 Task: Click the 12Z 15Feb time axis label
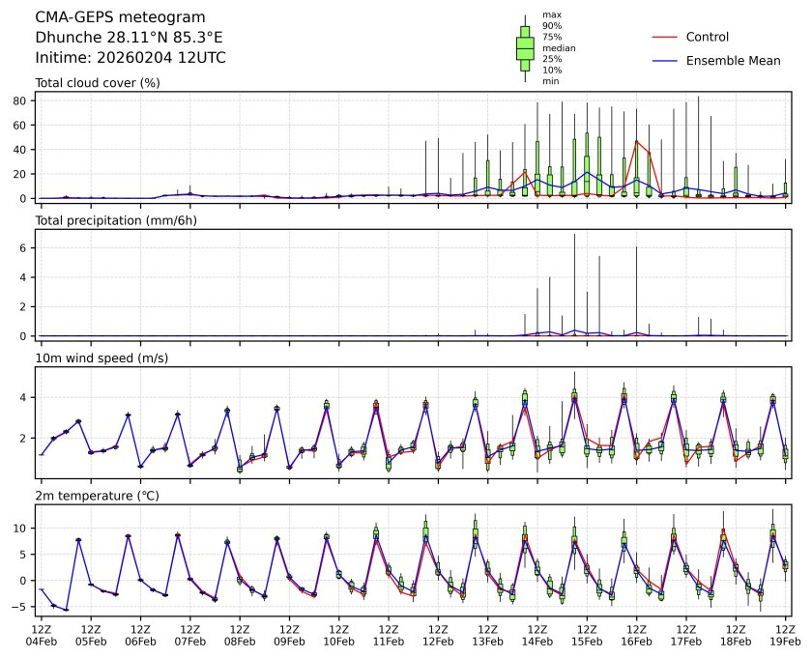(586, 634)
